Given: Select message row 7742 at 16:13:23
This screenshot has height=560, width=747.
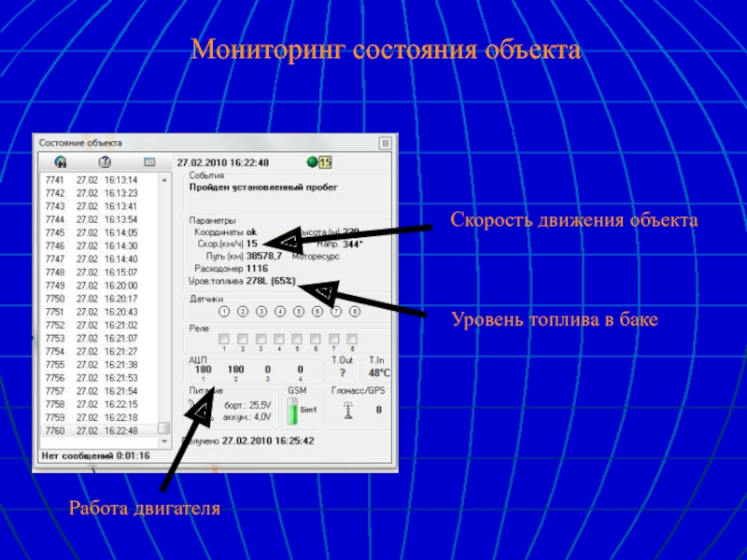Looking at the screenshot, I should tap(99, 193).
